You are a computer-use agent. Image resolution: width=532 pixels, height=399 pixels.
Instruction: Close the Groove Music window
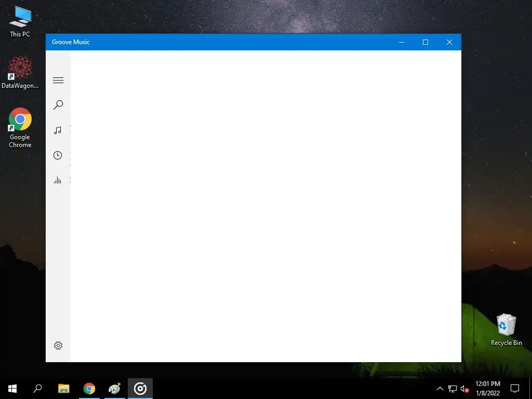coord(449,42)
